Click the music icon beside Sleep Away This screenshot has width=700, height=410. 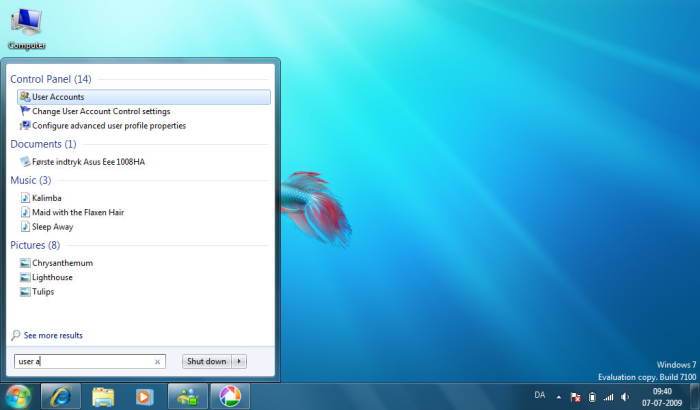25,226
